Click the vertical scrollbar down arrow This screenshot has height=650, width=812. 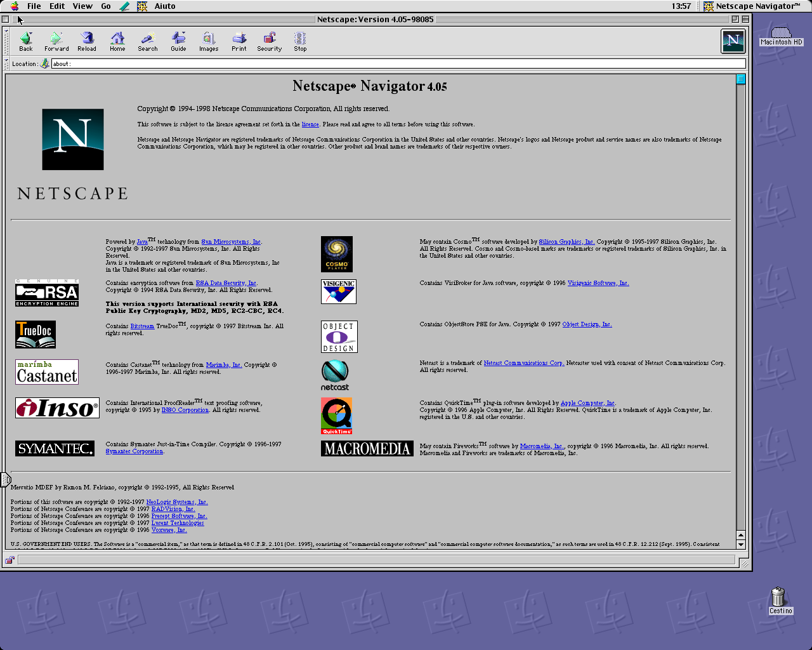(740, 545)
